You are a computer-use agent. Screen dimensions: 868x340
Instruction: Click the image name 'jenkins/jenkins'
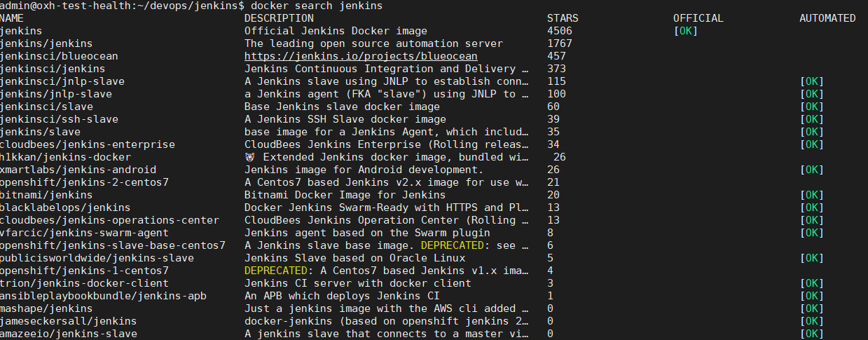pyautogui.click(x=46, y=43)
